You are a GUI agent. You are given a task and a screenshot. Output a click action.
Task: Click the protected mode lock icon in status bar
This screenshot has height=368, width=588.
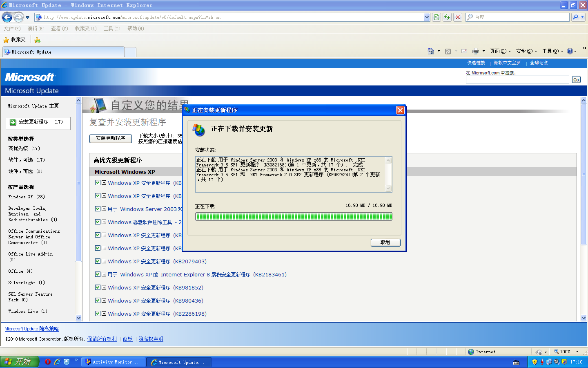[539, 352]
